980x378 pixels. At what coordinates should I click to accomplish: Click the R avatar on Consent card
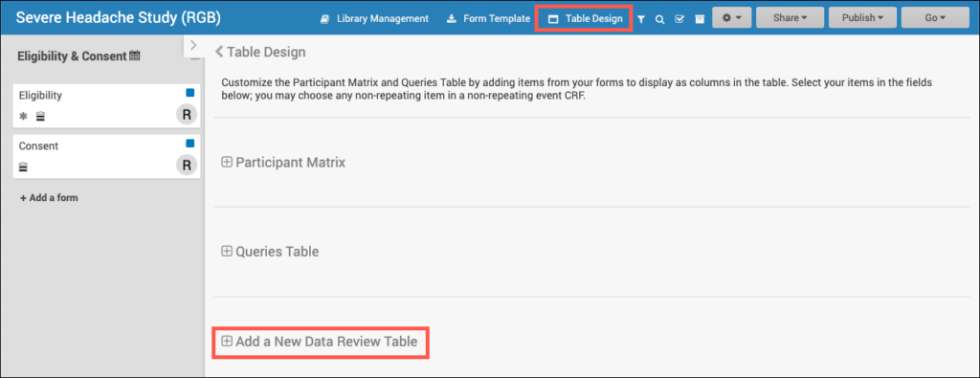187,165
